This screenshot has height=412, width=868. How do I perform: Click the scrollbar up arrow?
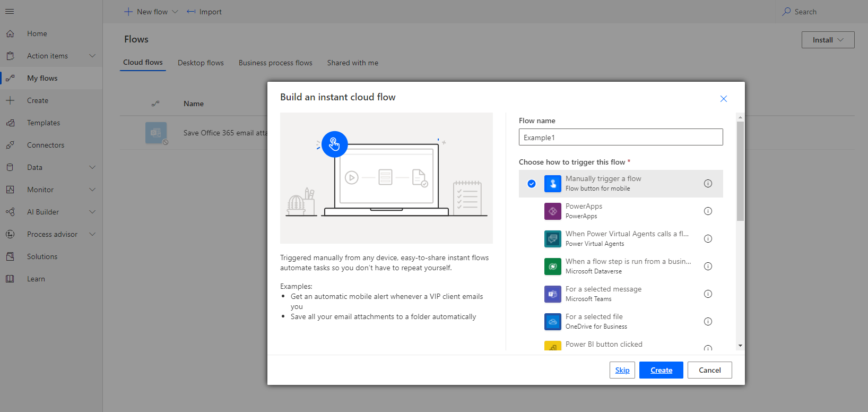[740, 117]
